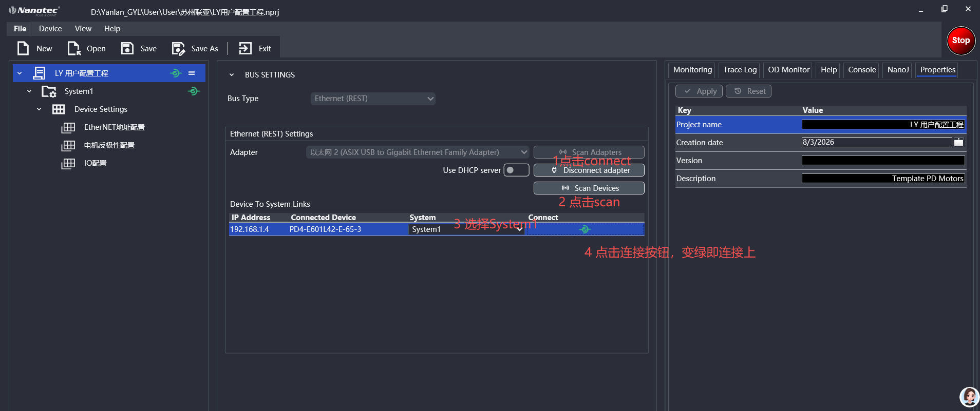Switch to the NanoJ tab
980x411 pixels.
[898, 70]
